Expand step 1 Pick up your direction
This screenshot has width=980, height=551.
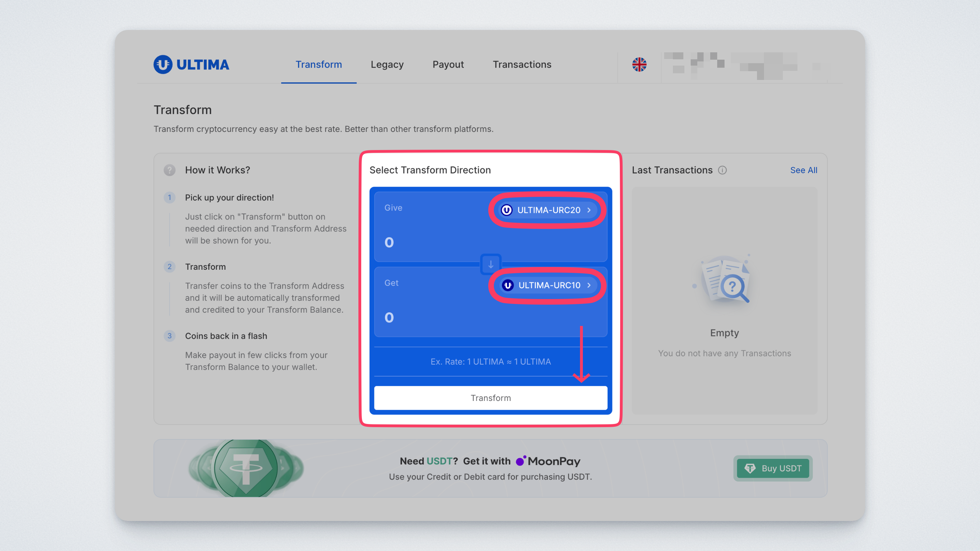pos(229,198)
